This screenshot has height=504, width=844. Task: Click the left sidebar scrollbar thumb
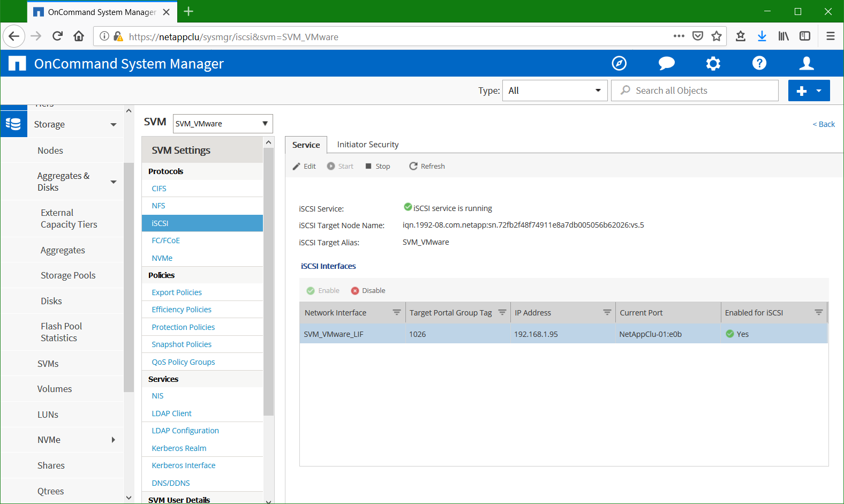(x=129, y=277)
